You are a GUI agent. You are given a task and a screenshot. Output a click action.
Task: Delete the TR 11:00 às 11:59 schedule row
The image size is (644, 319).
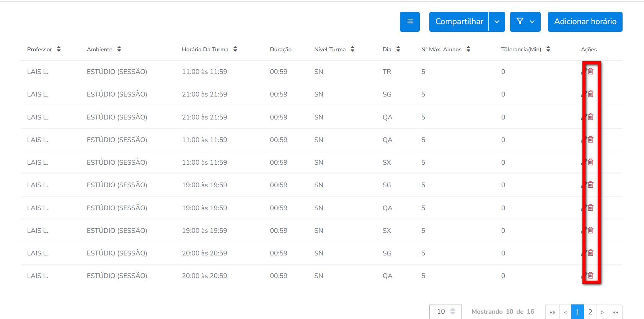[x=591, y=71]
